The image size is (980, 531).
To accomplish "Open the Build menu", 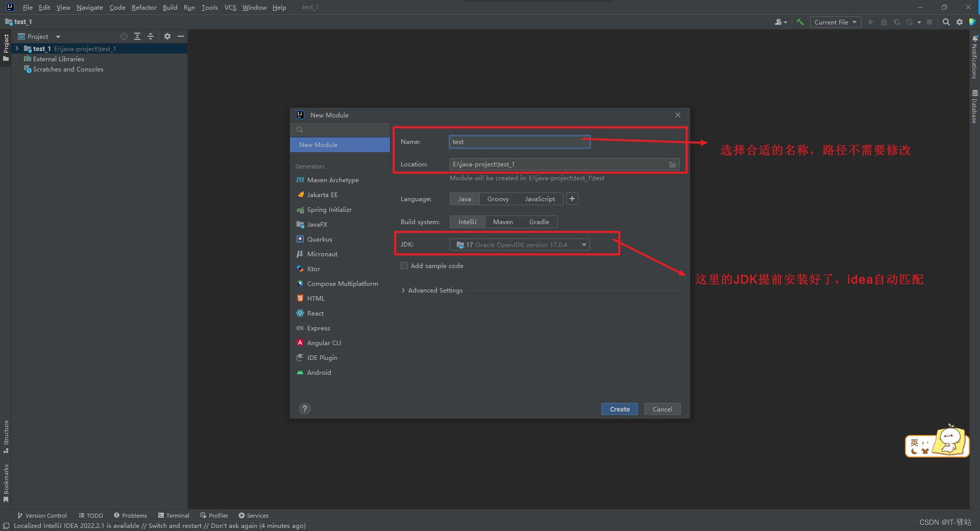I will tap(170, 7).
